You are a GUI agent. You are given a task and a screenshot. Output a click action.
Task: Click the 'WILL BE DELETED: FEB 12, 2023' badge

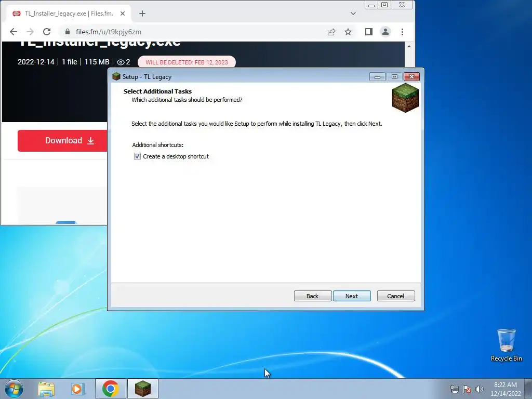point(187,62)
